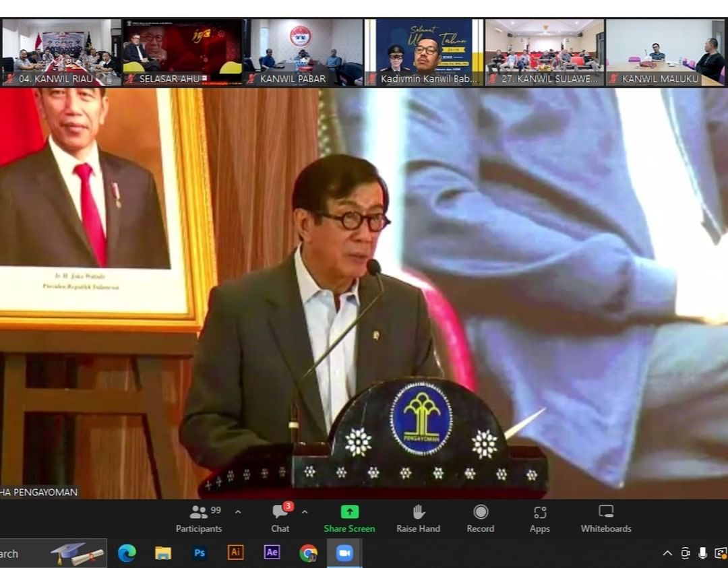Raise your hand in the meeting
This screenshot has height=568, width=728.
click(x=418, y=519)
